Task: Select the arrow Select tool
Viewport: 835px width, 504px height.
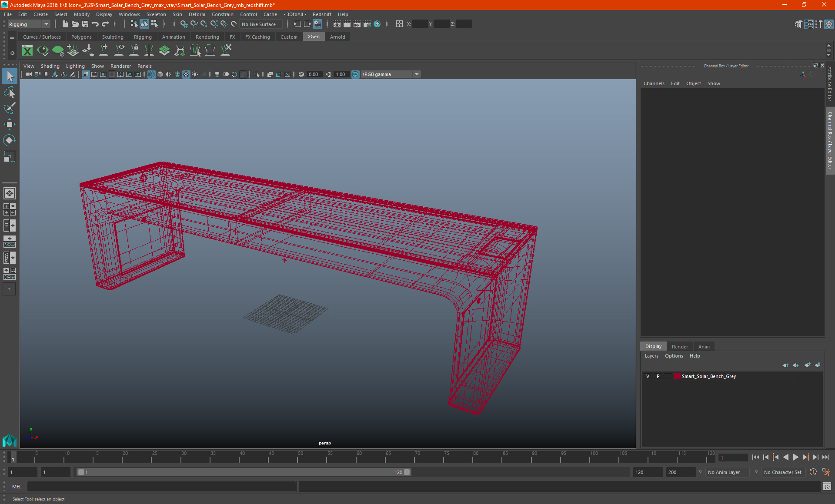Action: (x=10, y=76)
